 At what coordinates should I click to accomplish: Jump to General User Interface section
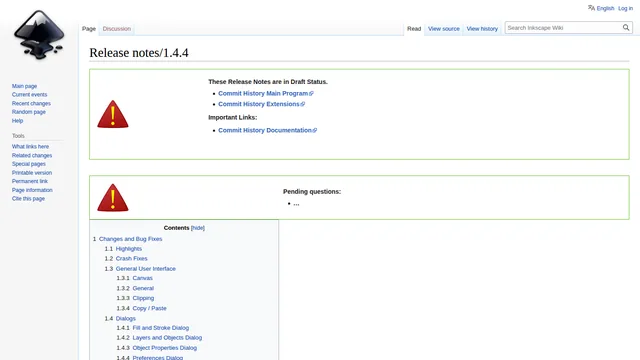click(x=146, y=269)
